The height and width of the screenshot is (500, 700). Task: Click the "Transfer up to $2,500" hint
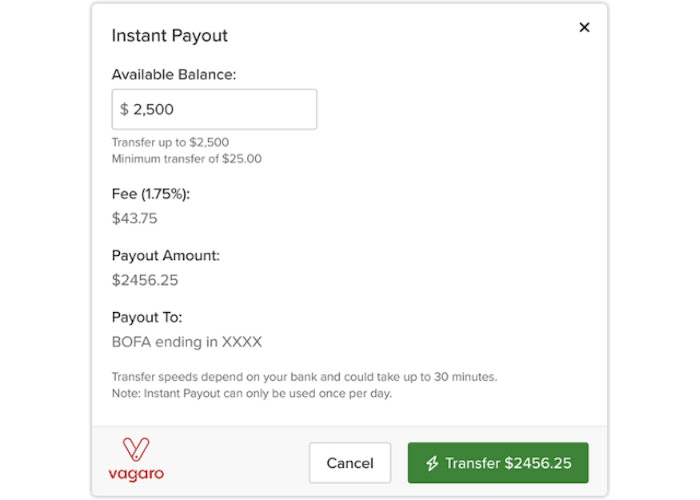[x=170, y=142]
